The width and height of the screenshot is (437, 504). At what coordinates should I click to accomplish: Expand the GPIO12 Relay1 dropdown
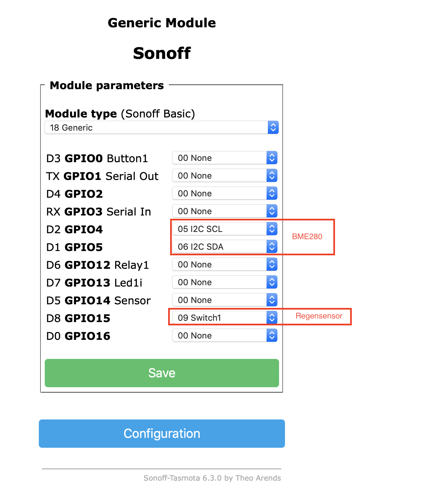(x=225, y=264)
